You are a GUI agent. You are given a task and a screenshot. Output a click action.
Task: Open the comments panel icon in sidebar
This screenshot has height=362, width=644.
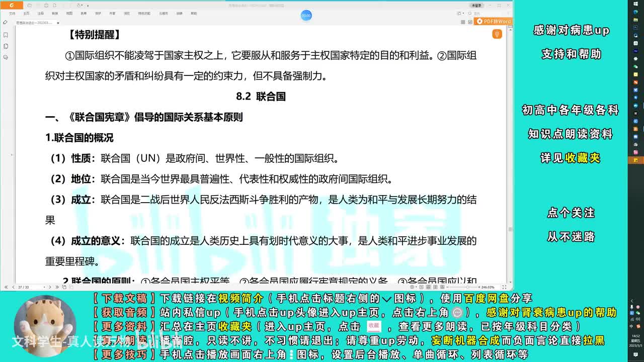pyautogui.click(x=6, y=57)
